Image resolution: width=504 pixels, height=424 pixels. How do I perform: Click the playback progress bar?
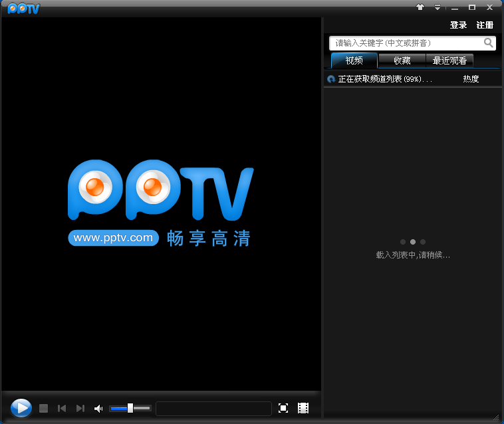213,408
